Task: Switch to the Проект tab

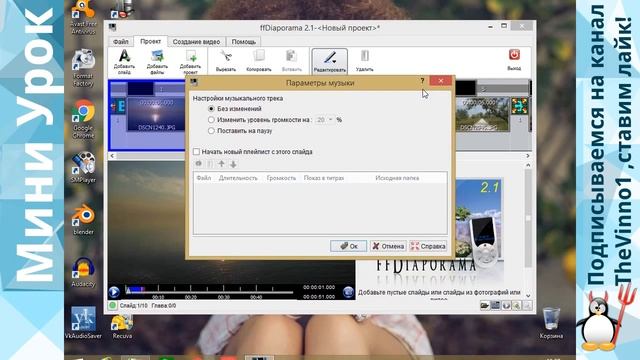Action: click(151, 41)
